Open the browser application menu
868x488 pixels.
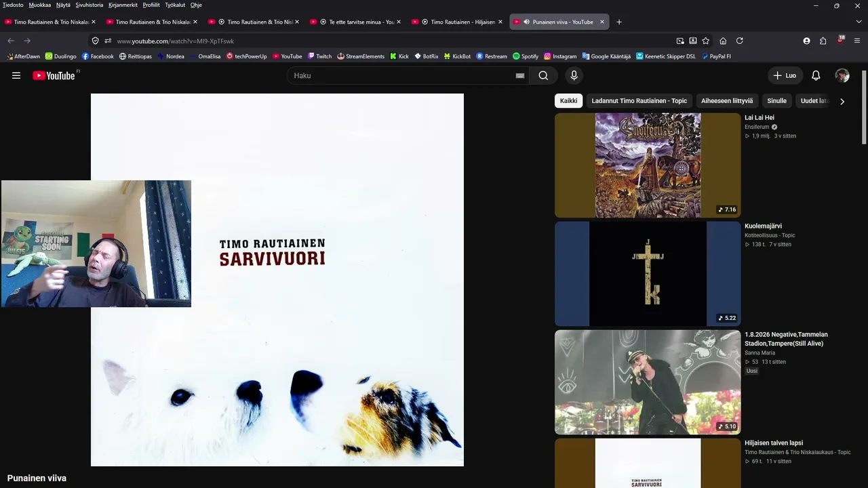tap(857, 41)
